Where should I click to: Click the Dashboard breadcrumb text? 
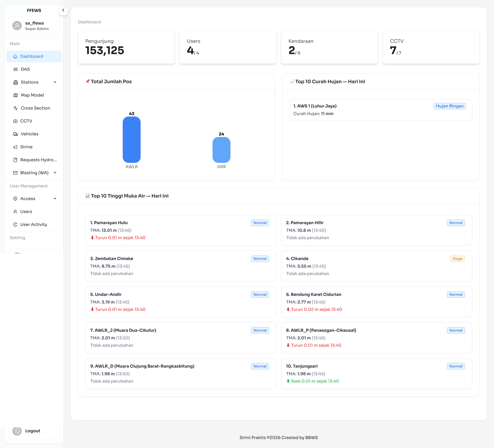89,22
